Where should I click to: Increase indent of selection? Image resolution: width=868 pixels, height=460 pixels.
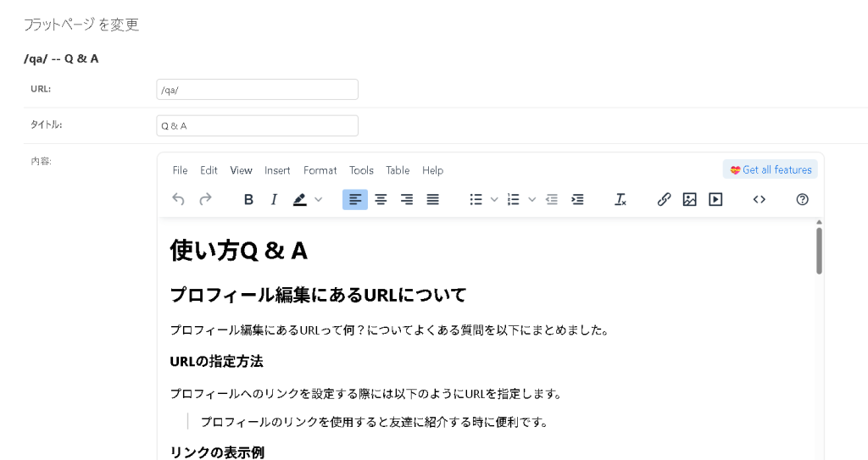577,199
